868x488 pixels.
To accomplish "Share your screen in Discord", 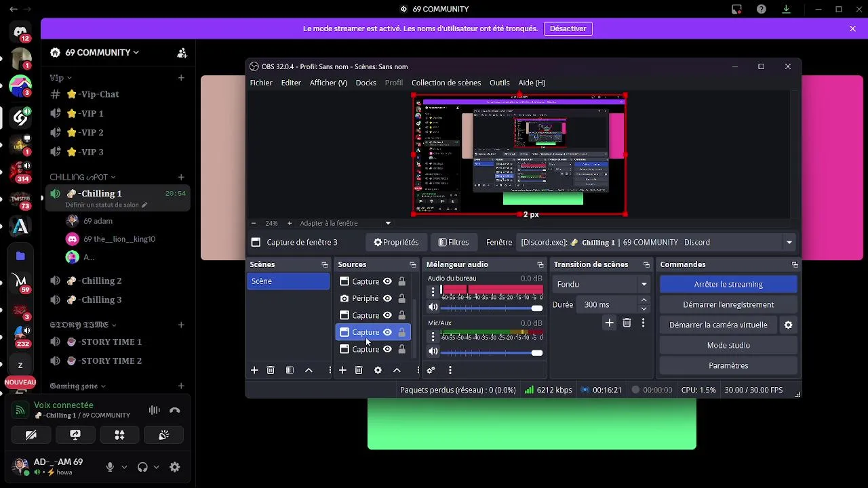I will point(75,435).
